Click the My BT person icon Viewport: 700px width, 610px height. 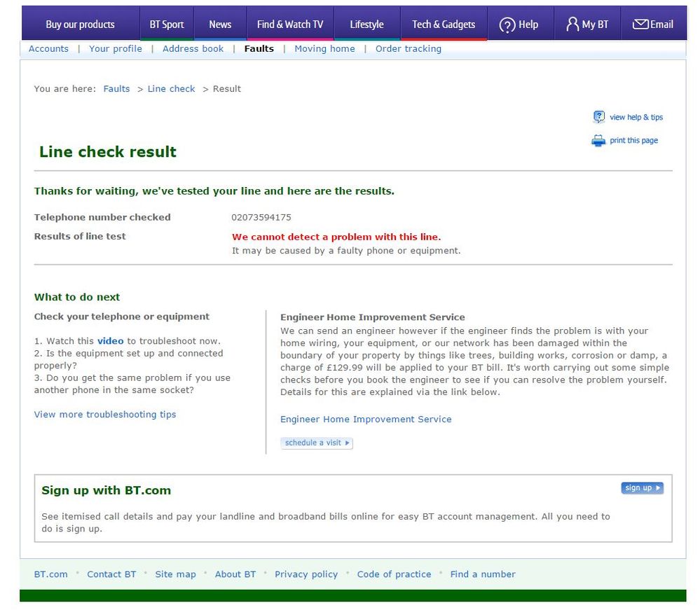(x=572, y=24)
